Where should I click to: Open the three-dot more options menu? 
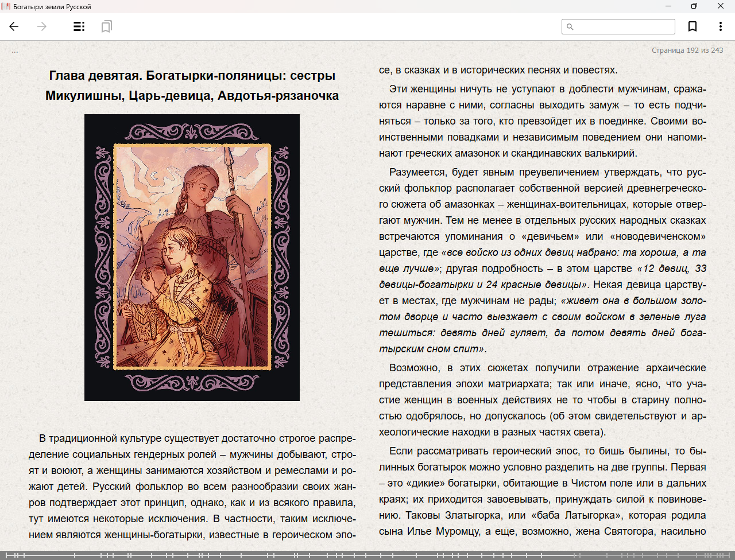click(720, 26)
